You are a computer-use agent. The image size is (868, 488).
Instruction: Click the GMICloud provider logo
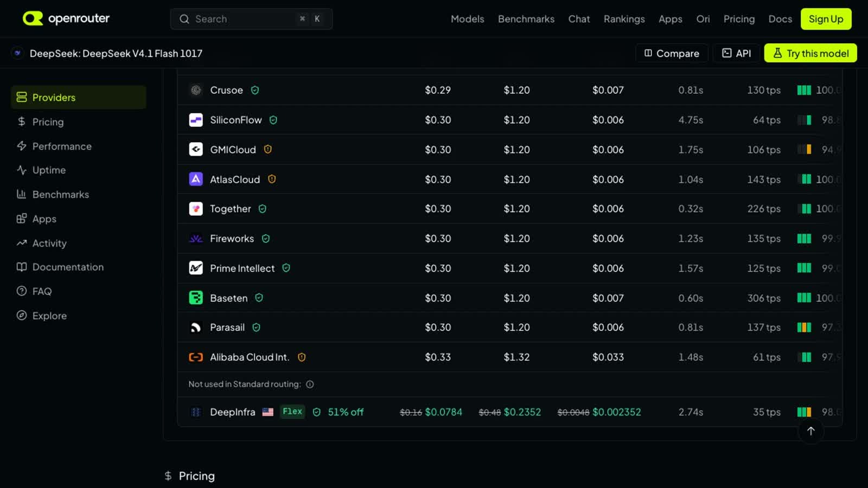click(x=196, y=150)
